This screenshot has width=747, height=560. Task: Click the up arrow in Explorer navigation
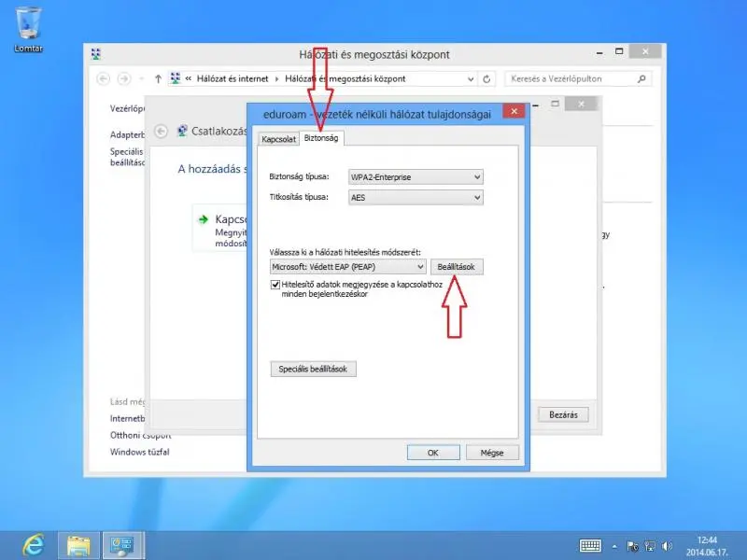tap(158, 79)
